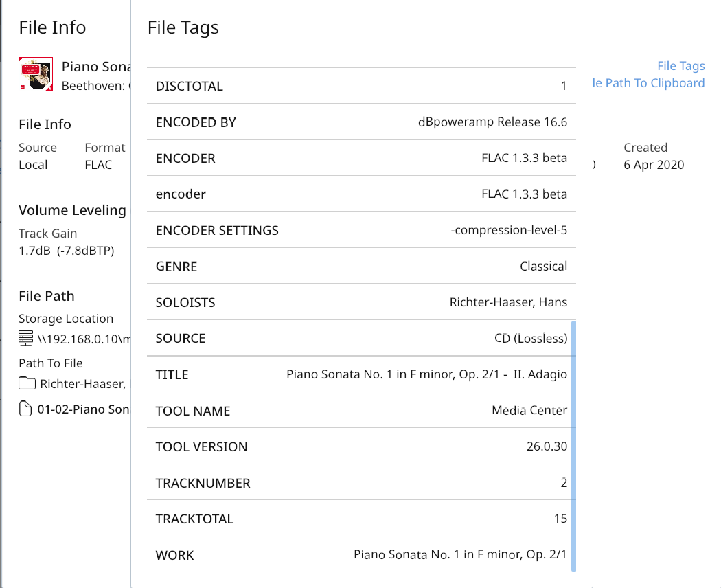Click the 26.0.30 tool version value
Image resolution: width=721 pixels, height=588 pixels.
coord(547,446)
